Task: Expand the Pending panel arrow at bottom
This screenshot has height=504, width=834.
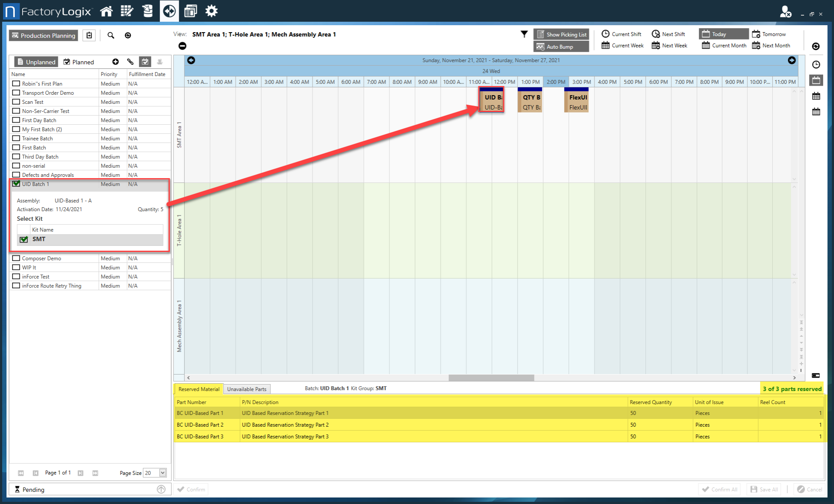Action: [x=161, y=489]
